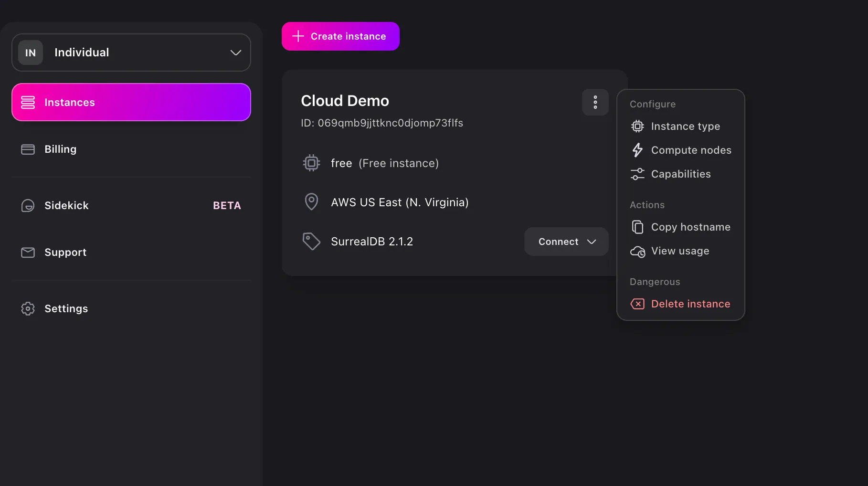Click the Delete instance red X icon
This screenshot has width=868, height=486.
(637, 304)
